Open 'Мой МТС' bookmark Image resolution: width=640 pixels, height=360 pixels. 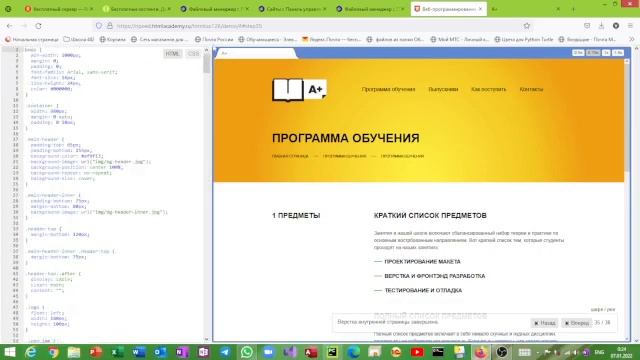459,40
